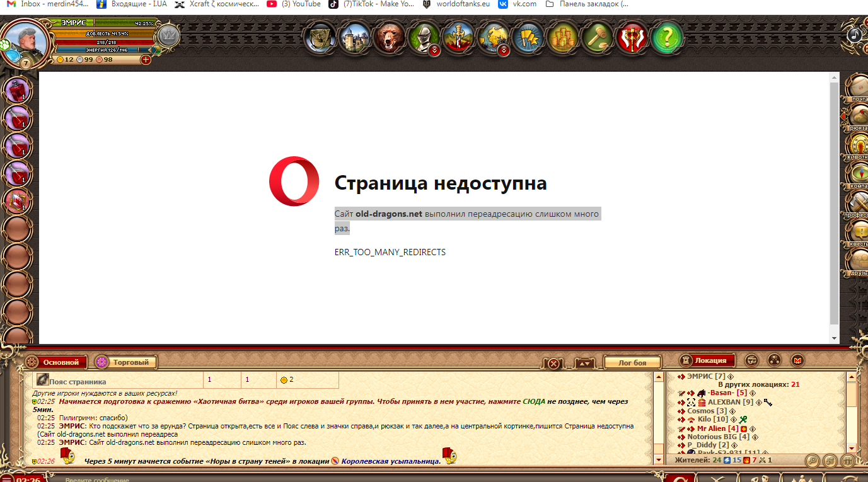Open the vk.com bookmark

(x=518, y=4)
